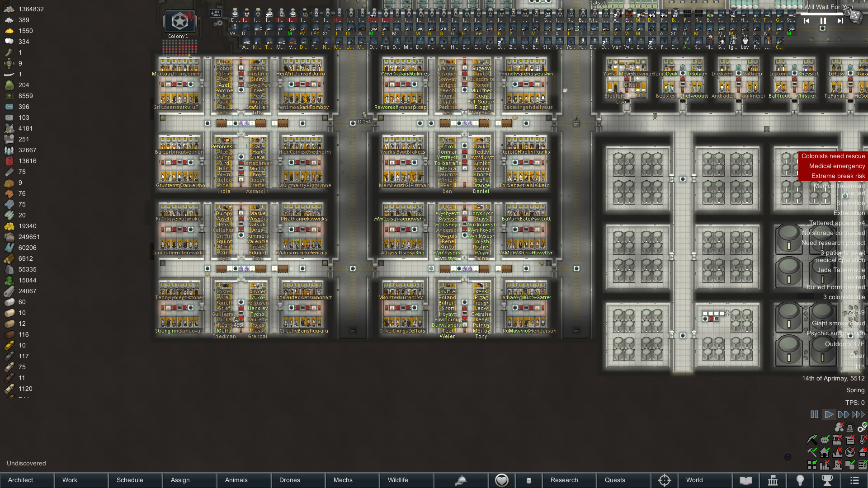
Task: Click the crosshair target icon tab
Action: click(x=664, y=480)
